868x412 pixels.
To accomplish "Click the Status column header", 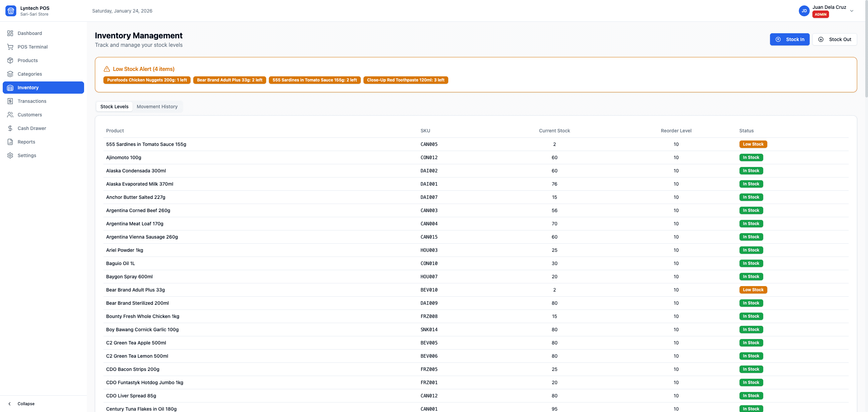I will coord(746,131).
